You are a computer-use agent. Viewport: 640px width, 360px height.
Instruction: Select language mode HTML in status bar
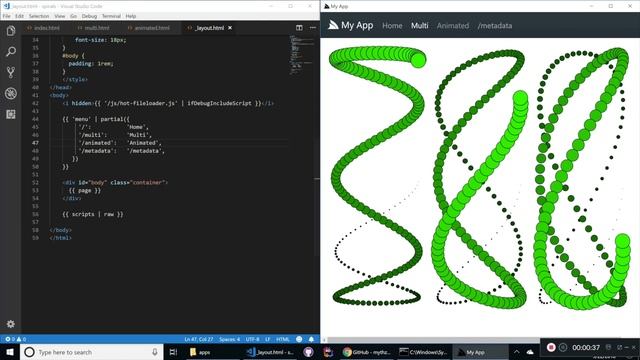tap(283, 339)
